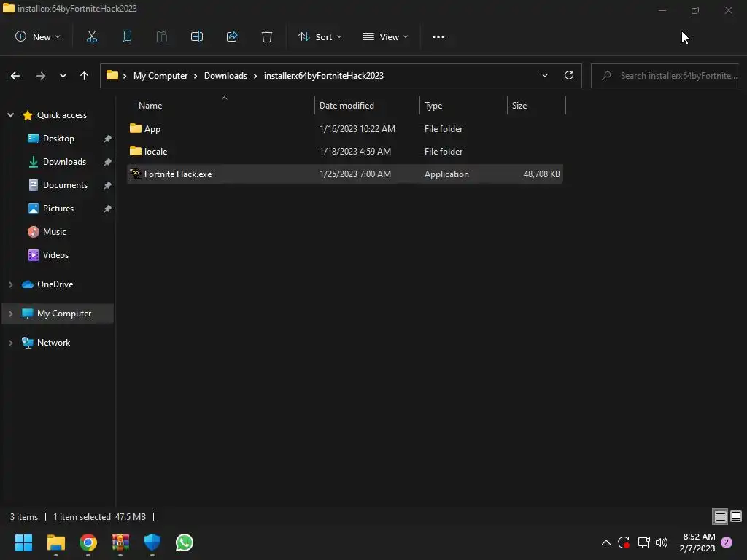The image size is (747, 560).
Task: Click the Copy icon in toolbar
Action: point(127,36)
